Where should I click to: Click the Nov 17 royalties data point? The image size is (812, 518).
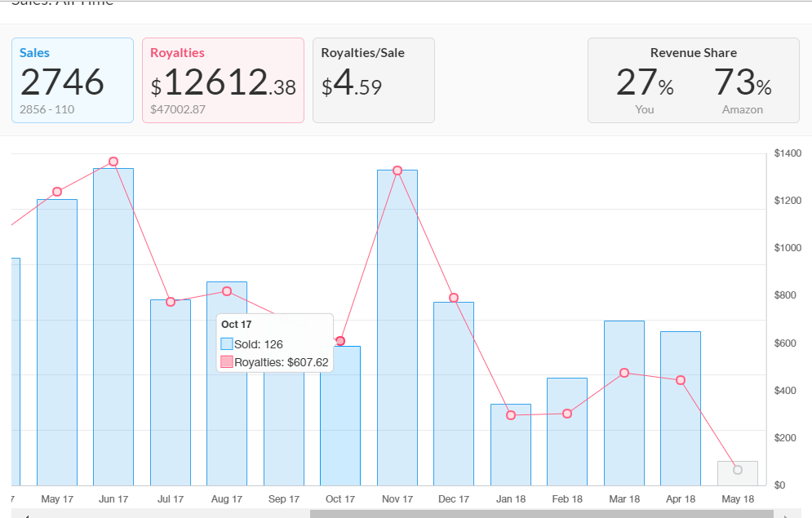tap(397, 170)
